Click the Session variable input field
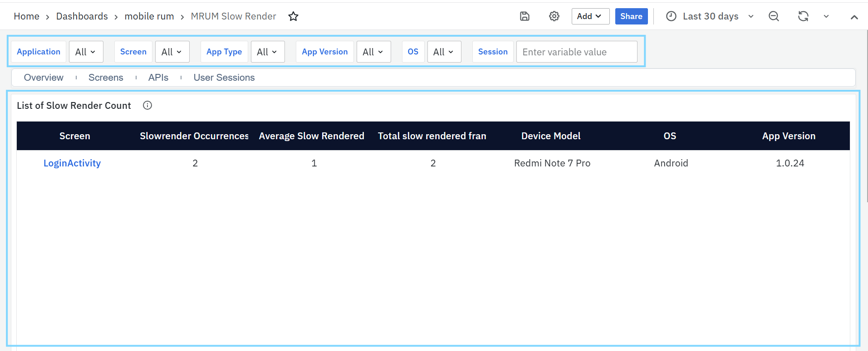Image resolution: width=868 pixels, height=351 pixels. point(576,52)
